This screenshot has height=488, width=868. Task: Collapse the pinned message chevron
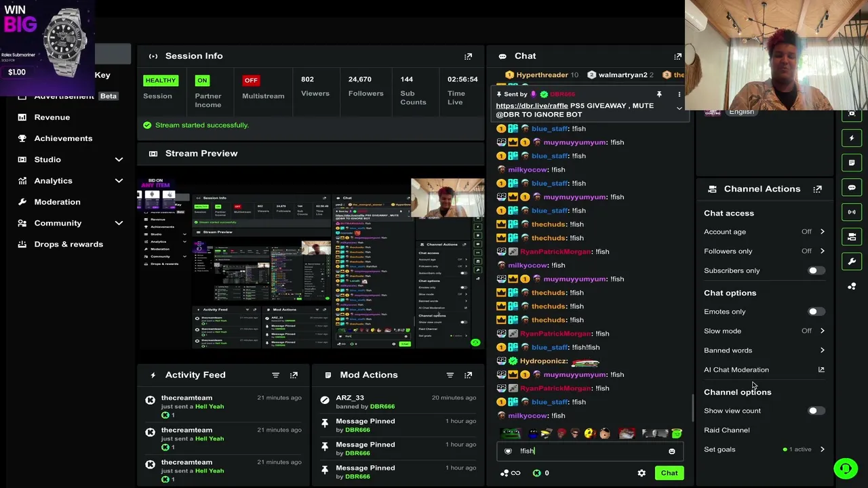pos(679,108)
